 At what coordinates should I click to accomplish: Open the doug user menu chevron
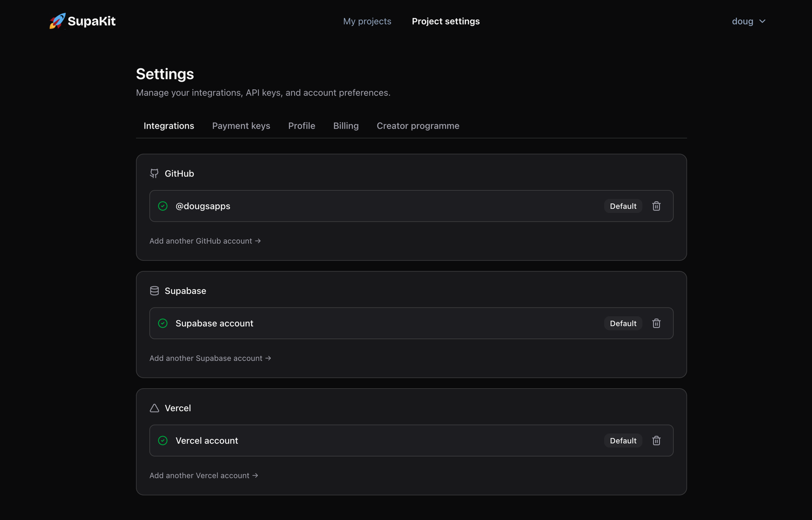[762, 21]
